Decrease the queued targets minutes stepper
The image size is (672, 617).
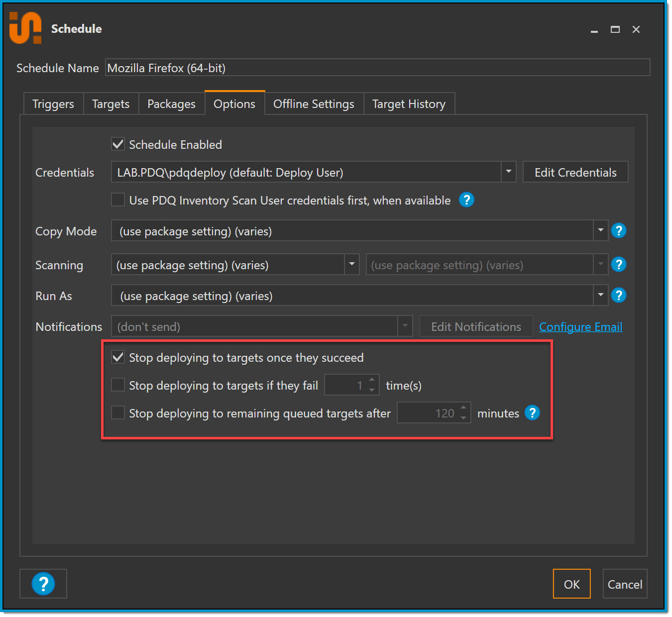(463, 418)
